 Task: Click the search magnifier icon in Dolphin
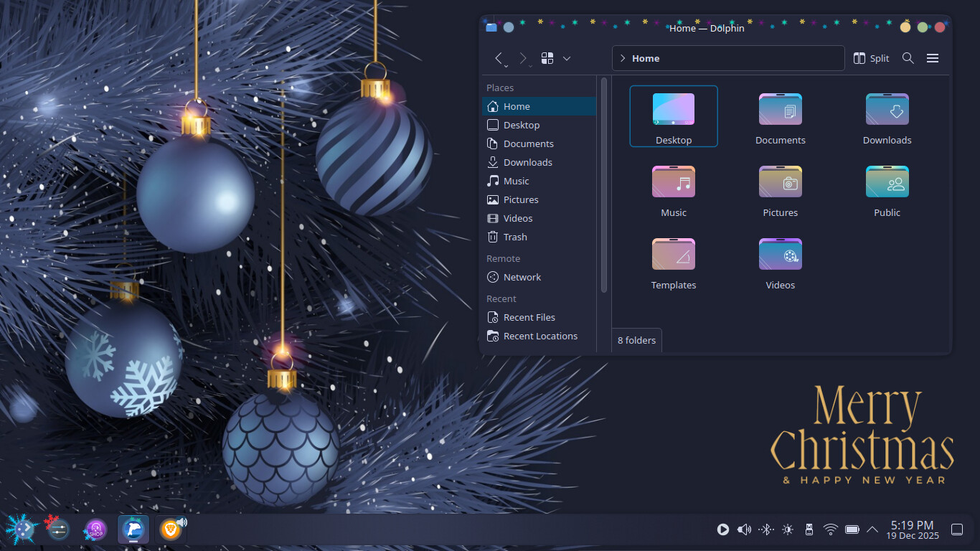[x=908, y=58]
